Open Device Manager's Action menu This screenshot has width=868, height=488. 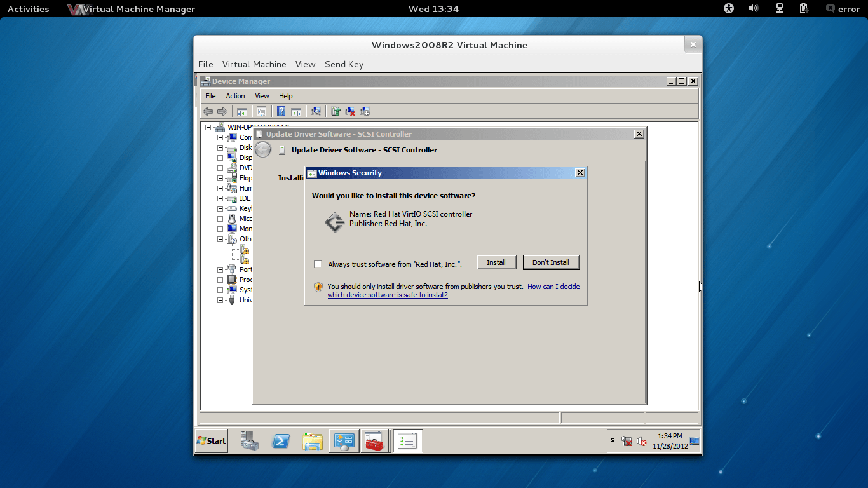coord(235,96)
